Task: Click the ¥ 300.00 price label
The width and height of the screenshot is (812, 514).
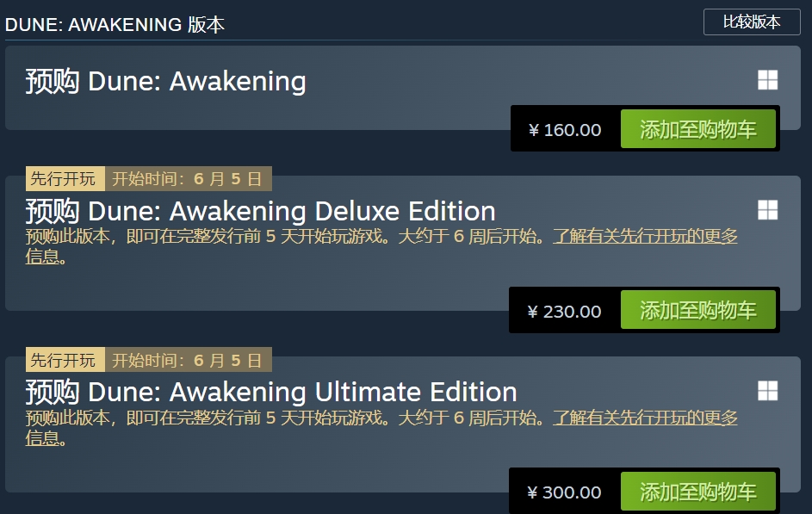Action: pos(565,492)
